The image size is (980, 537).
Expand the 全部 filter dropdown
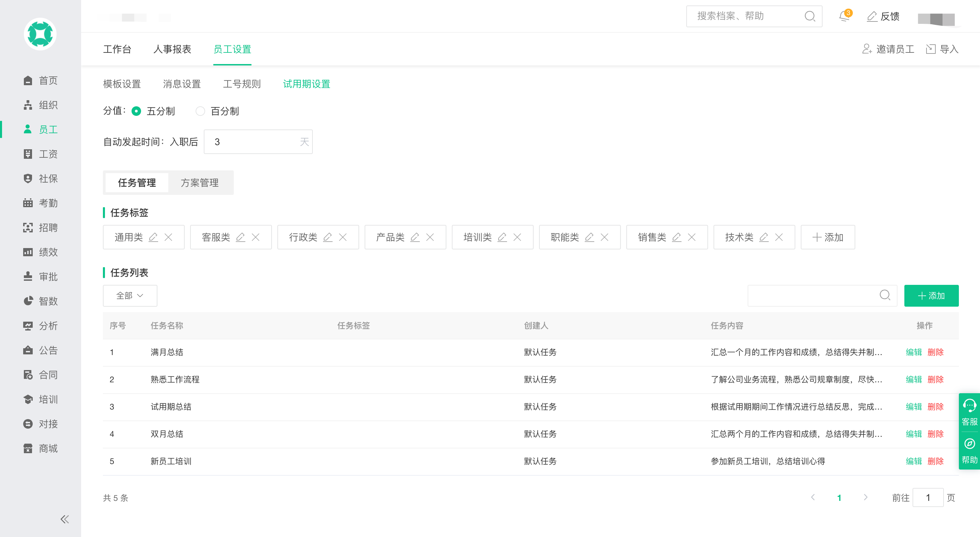click(130, 295)
